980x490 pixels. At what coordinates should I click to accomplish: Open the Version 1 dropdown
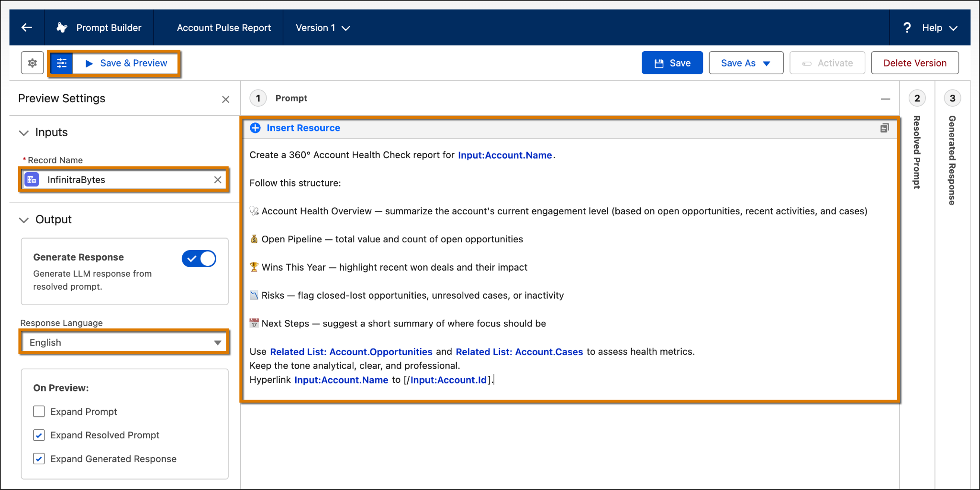323,28
